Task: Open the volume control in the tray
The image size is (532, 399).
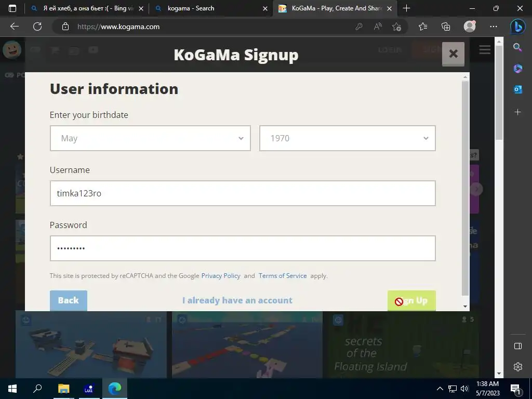Action: tap(464, 389)
